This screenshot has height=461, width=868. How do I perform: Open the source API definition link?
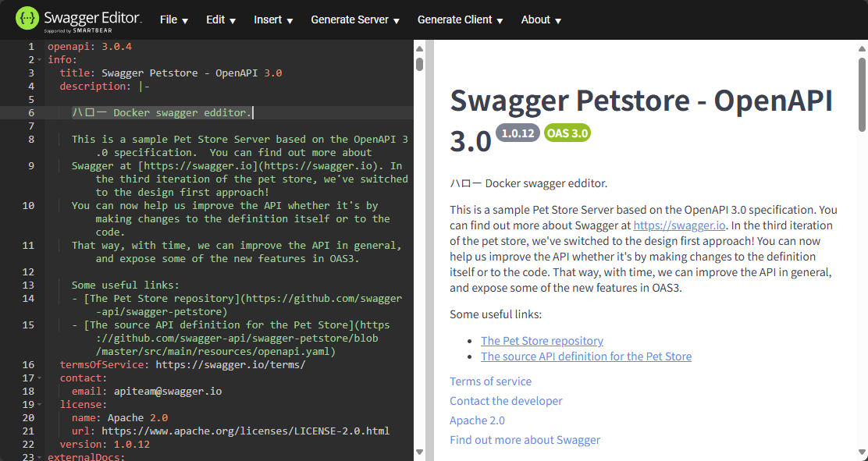pos(585,356)
